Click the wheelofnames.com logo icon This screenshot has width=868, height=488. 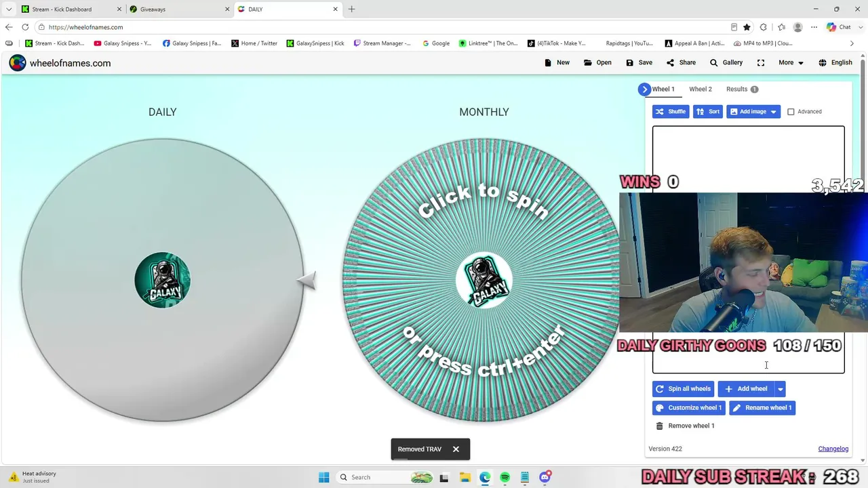(x=18, y=63)
